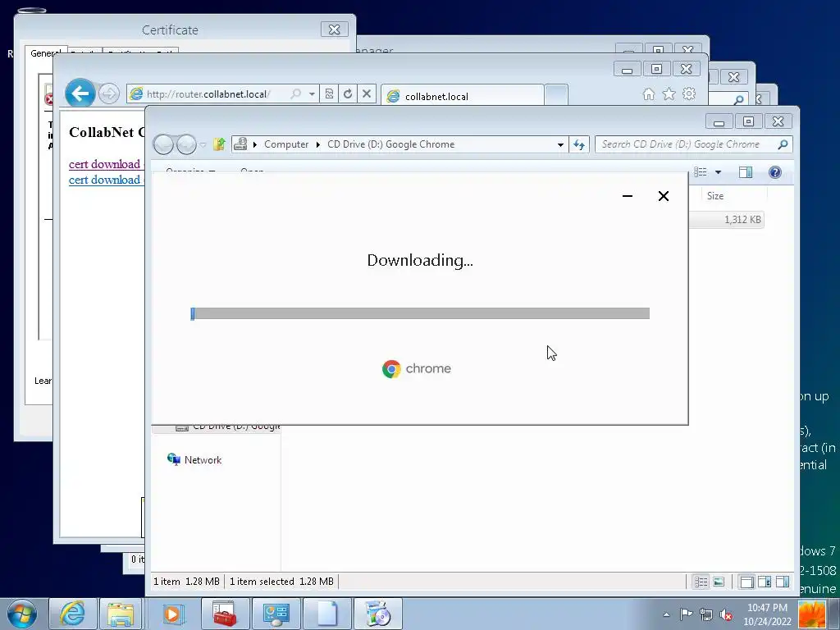Click Explorer forward navigation button
This screenshot has height=630, width=840.
(x=186, y=144)
